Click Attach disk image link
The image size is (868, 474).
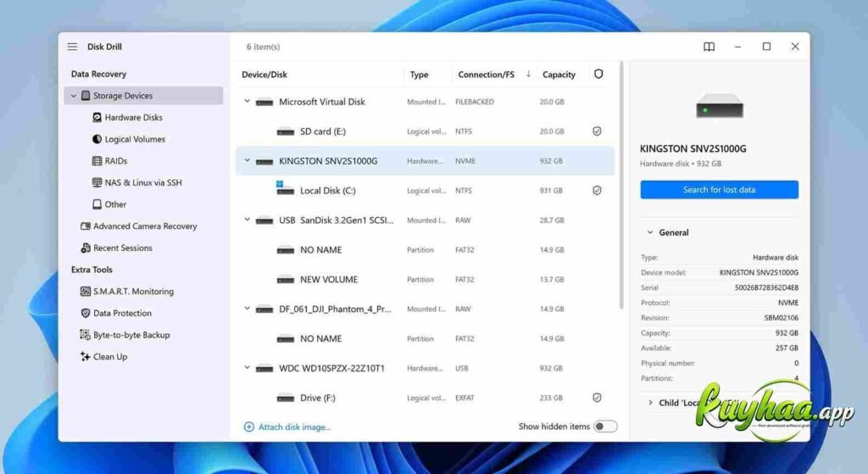294,427
